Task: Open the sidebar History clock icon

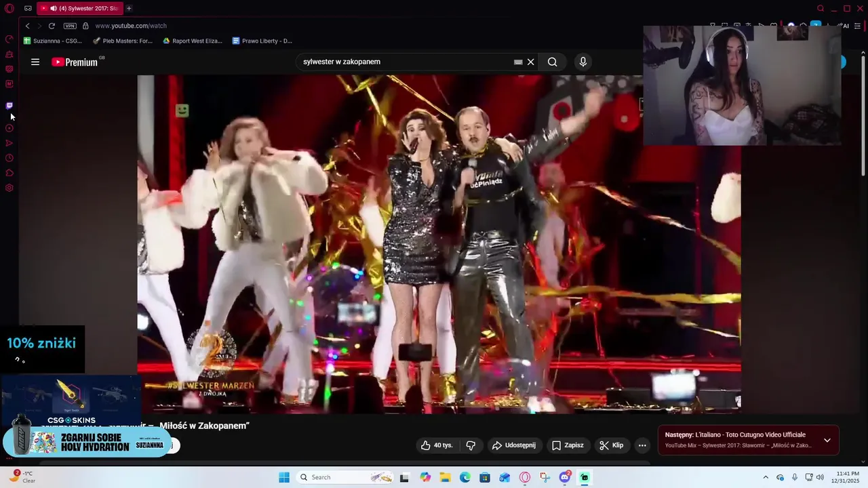Action: coord(9,158)
